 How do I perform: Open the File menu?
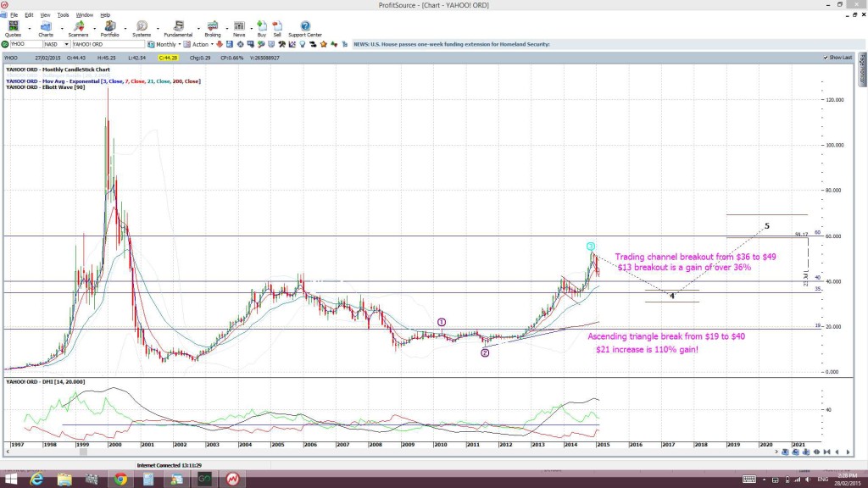[x=14, y=15]
